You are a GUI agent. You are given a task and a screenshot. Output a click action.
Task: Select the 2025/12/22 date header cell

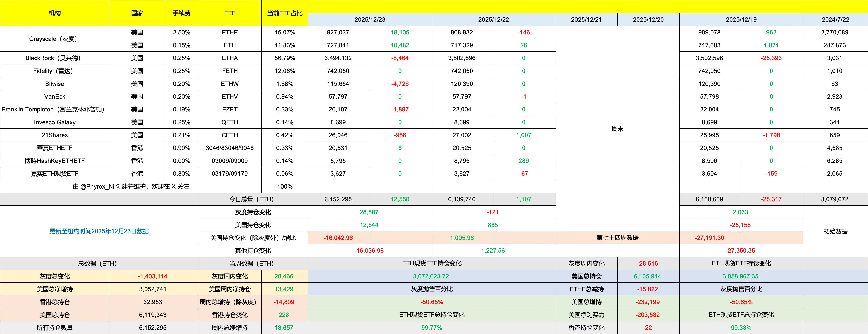click(493, 19)
